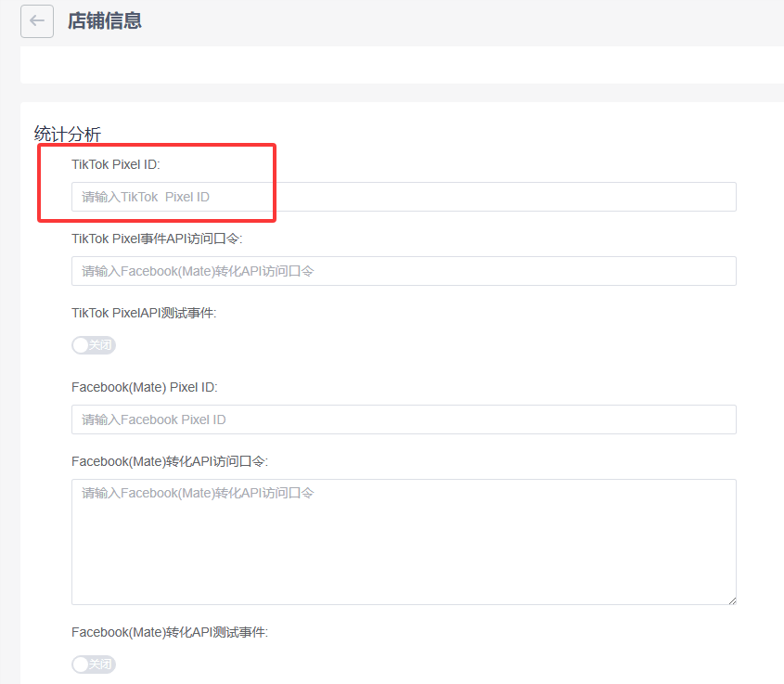Click the Facebook(Mate)转化API测试事件 label
The height and width of the screenshot is (684, 784).
pyautogui.click(x=170, y=632)
